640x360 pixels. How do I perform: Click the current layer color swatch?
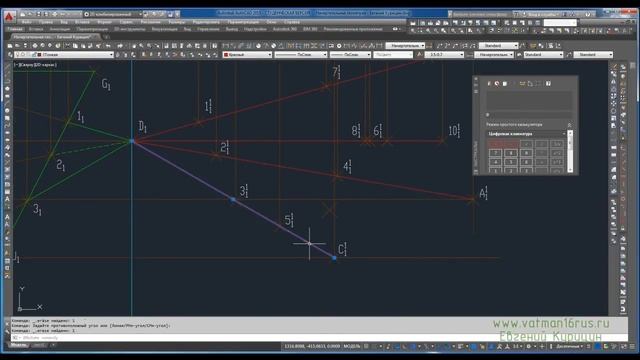pyautogui.click(x=40, y=54)
